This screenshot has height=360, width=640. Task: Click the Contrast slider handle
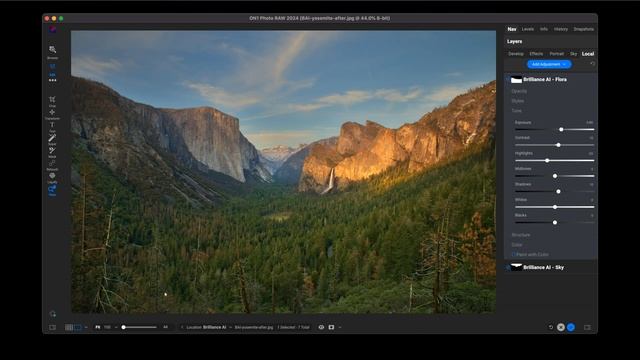click(x=558, y=145)
